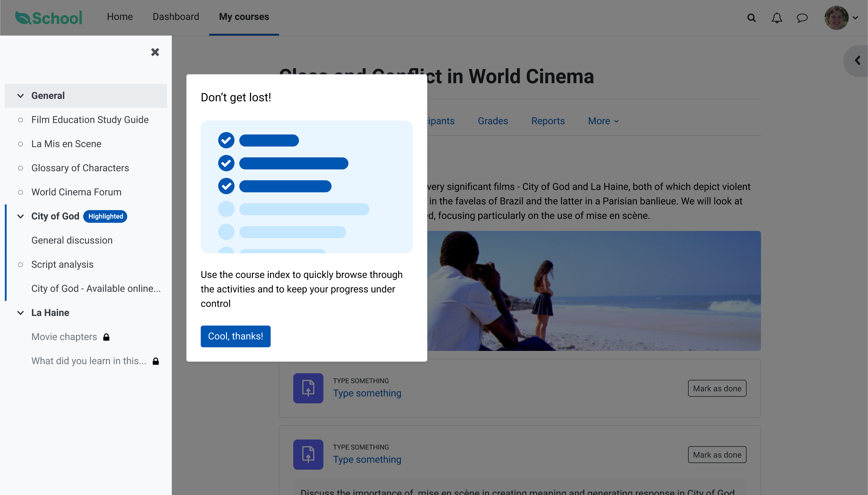This screenshot has height=495, width=868.
Task: Open City of God - Available online item
Action: tap(96, 288)
